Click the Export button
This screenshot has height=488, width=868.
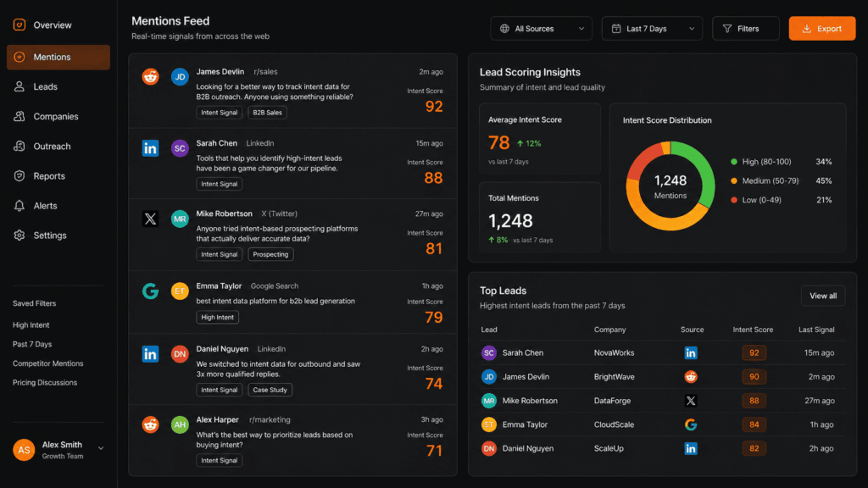point(821,28)
